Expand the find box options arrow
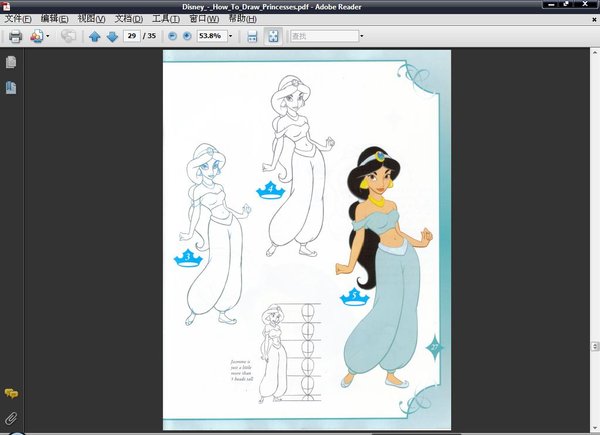This screenshot has width=600, height=435. 361,37
